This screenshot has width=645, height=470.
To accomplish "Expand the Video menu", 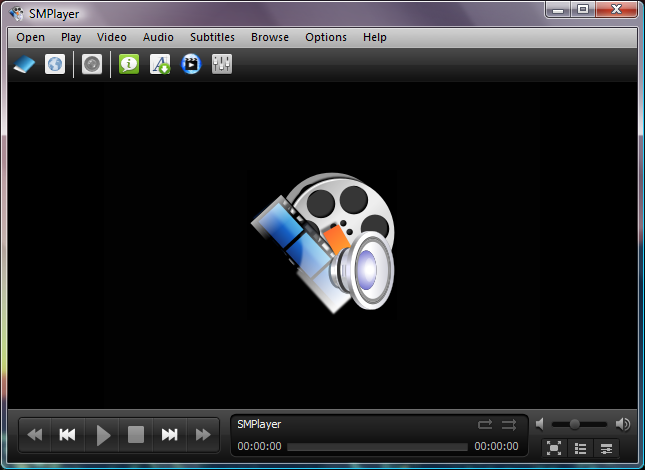I will [x=111, y=37].
